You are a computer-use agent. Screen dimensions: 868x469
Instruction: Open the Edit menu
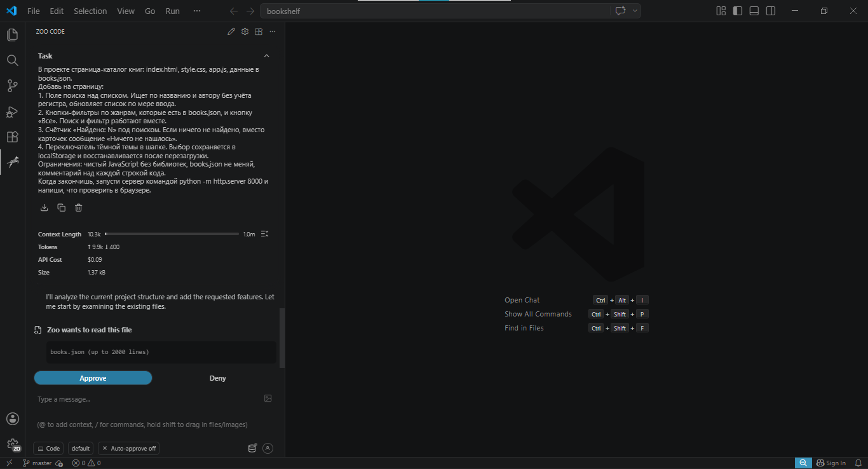tap(57, 11)
